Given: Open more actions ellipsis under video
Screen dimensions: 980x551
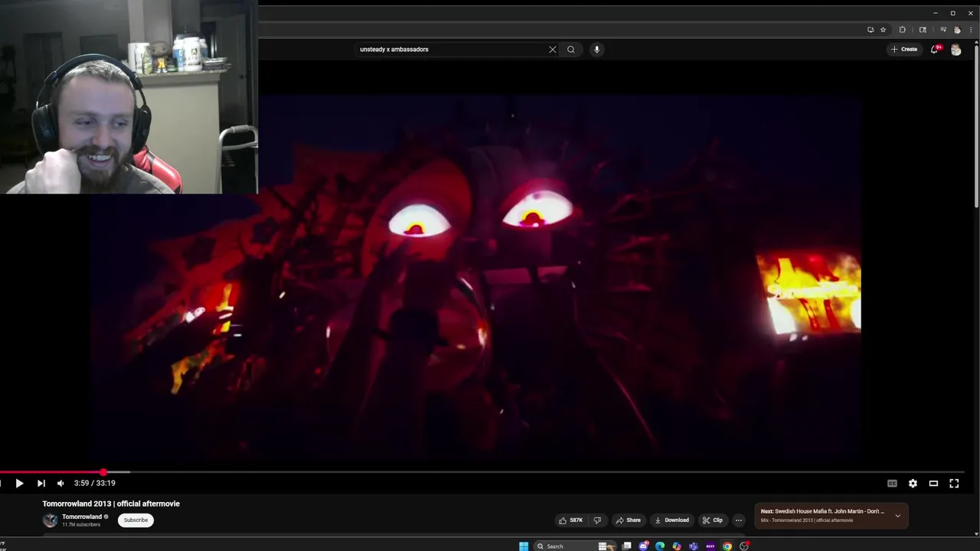Looking at the screenshot, I should coord(739,520).
